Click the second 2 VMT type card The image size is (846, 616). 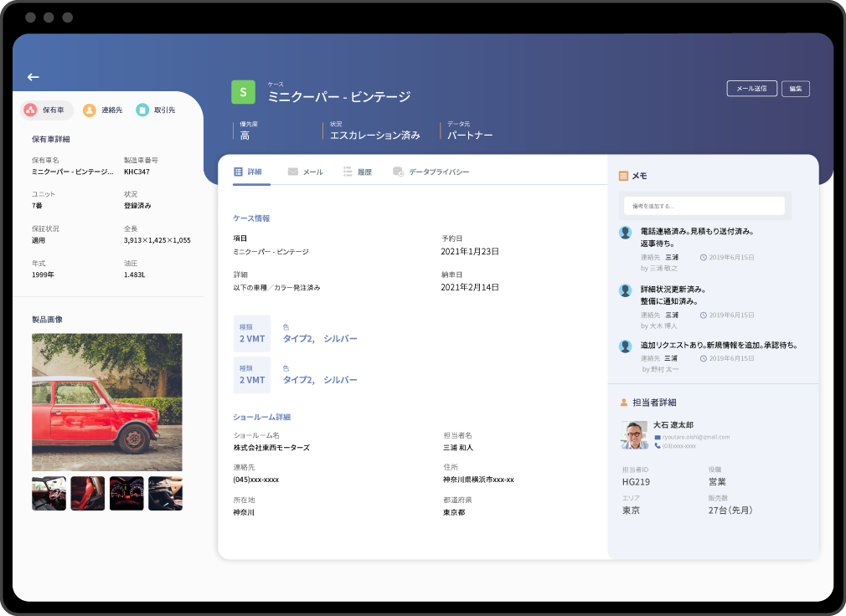click(252, 375)
